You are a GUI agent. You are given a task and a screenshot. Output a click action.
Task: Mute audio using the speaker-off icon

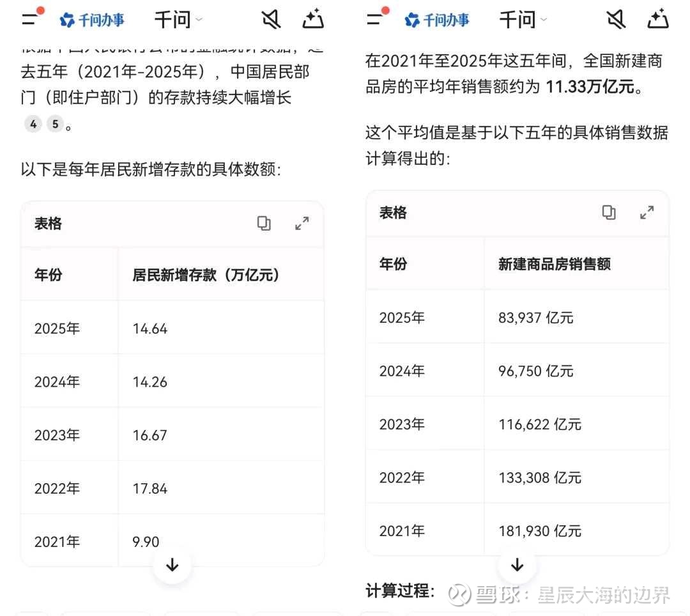(271, 19)
